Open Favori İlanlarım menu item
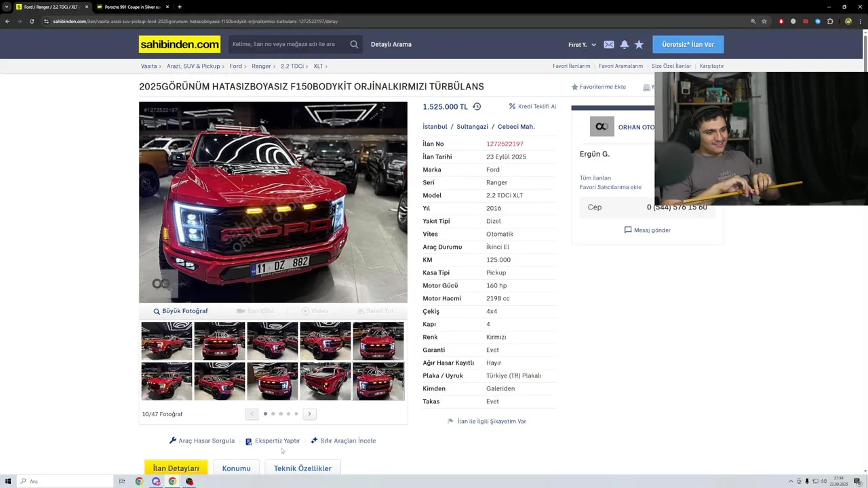868x488 pixels. (x=572, y=66)
